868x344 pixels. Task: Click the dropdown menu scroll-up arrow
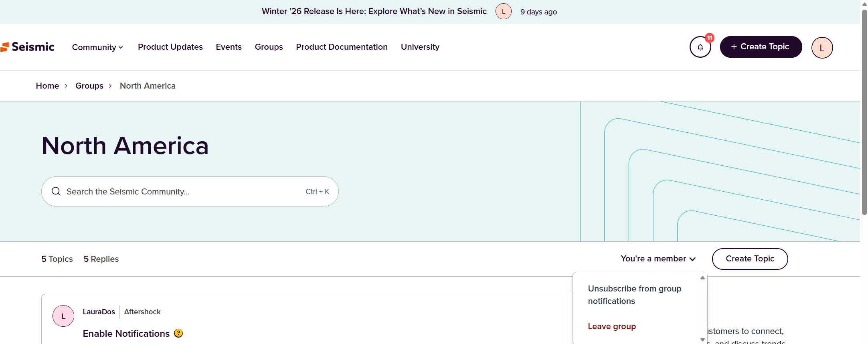702,277
